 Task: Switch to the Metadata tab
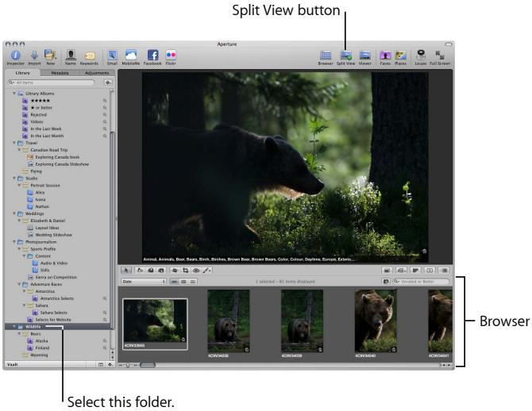coord(60,73)
